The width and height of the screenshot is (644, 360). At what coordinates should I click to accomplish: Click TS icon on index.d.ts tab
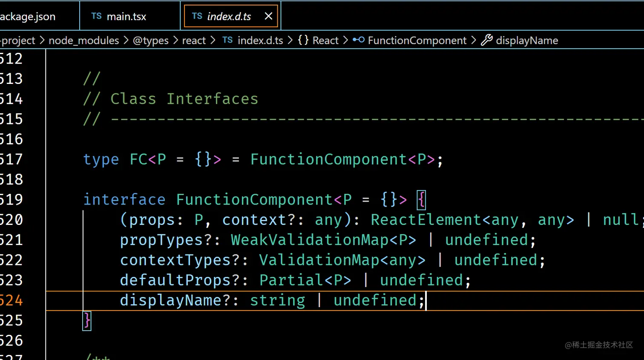(x=197, y=16)
